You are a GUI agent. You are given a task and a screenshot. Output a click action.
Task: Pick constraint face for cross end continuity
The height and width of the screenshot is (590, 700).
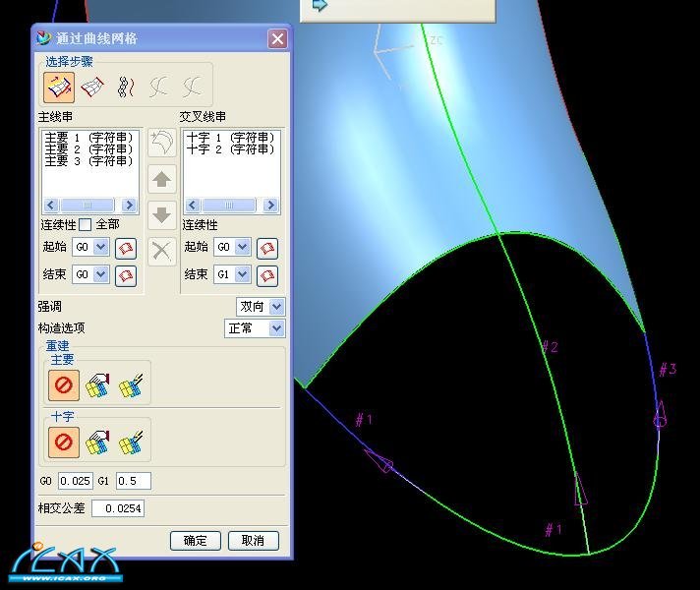tap(266, 275)
